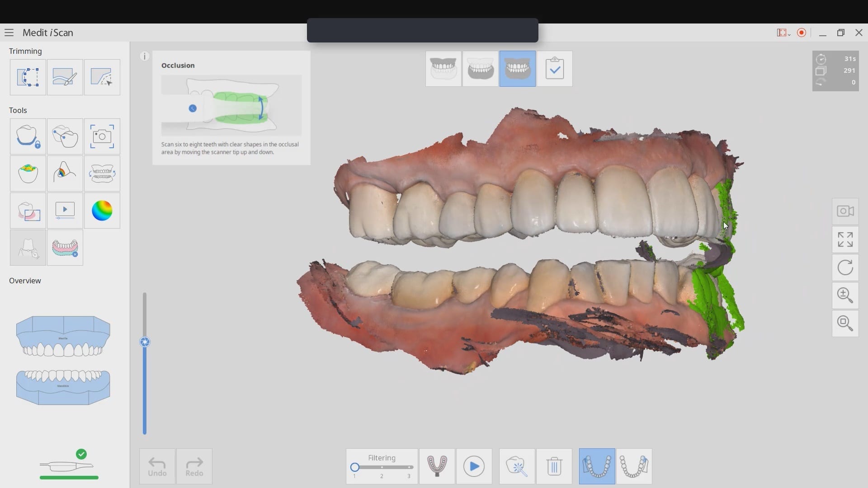Screen dimensions: 868x488
Task: Select the polyline trimming tool
Action: pos(102,77)
